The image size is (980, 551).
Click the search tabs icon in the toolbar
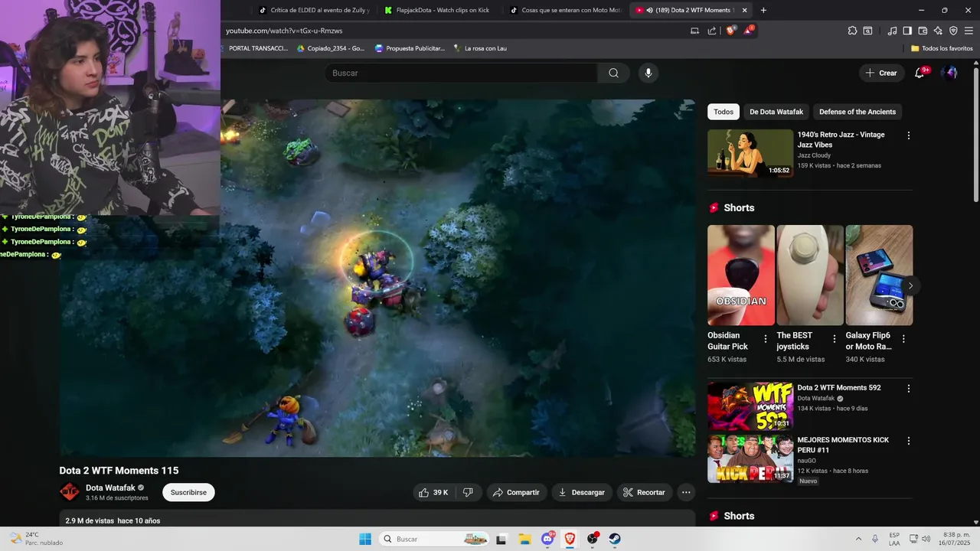click(x=867, y=31)
